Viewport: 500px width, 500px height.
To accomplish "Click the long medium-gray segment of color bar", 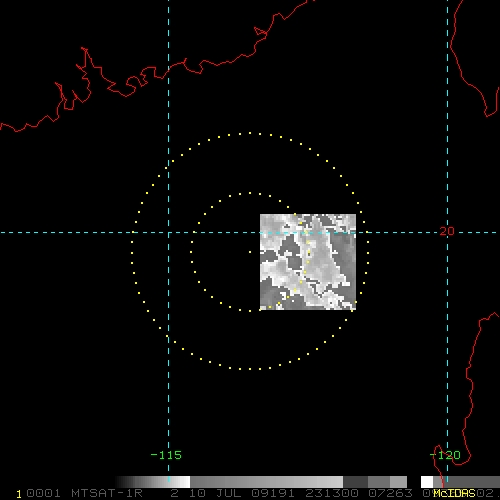I will pyautogui.click(x=266, y=482).
